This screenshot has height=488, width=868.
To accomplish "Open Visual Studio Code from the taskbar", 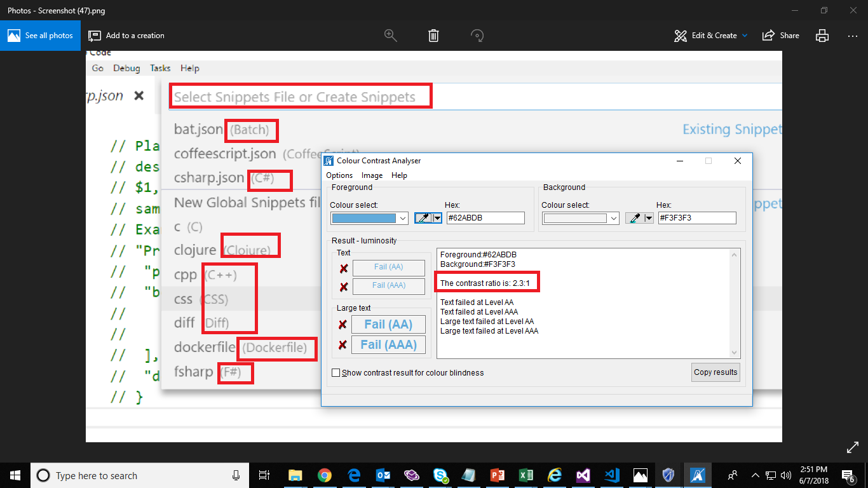I will (611, 475).
